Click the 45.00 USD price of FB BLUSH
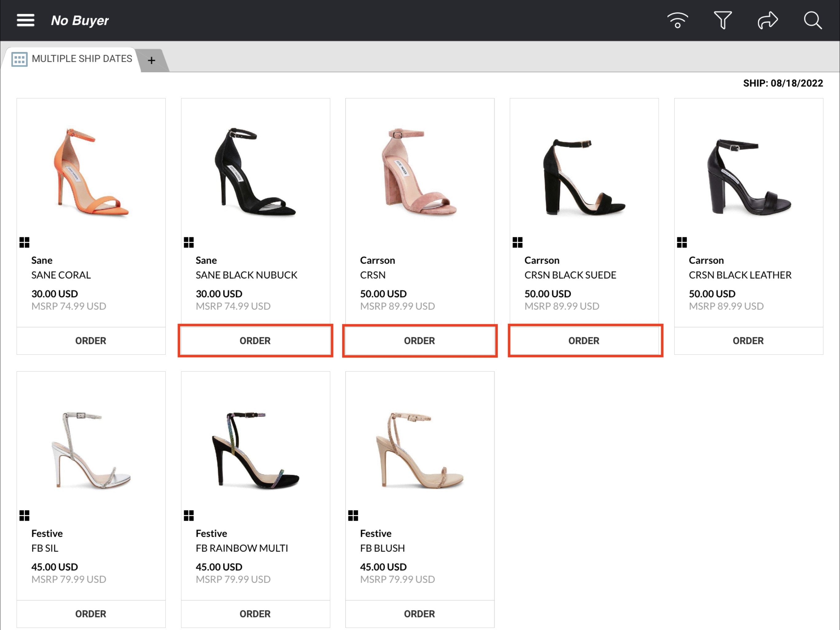Screen dimensions: 840x630 [x=383, y=567]
